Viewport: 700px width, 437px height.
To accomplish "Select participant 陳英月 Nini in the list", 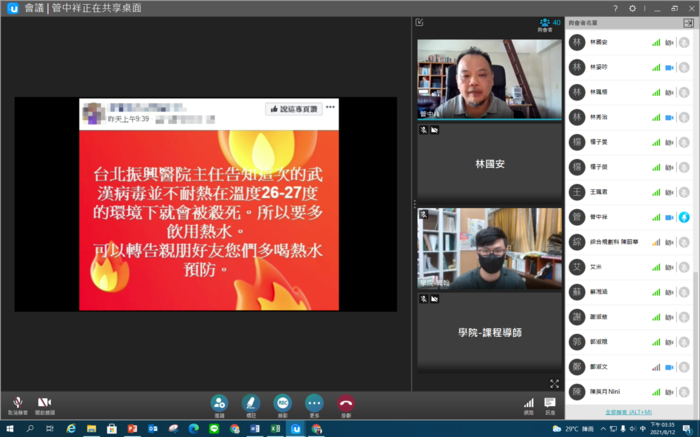I will 629,392.
